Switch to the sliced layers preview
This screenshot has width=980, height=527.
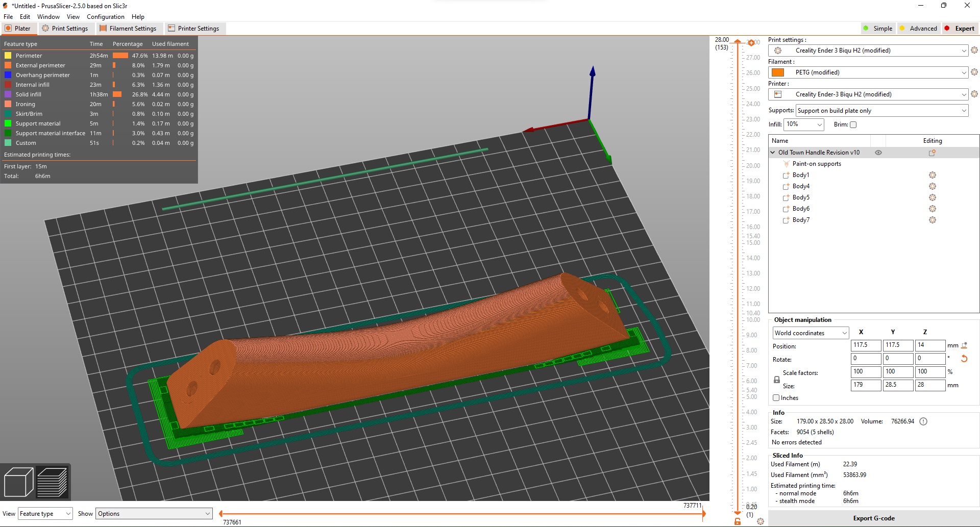52,482
